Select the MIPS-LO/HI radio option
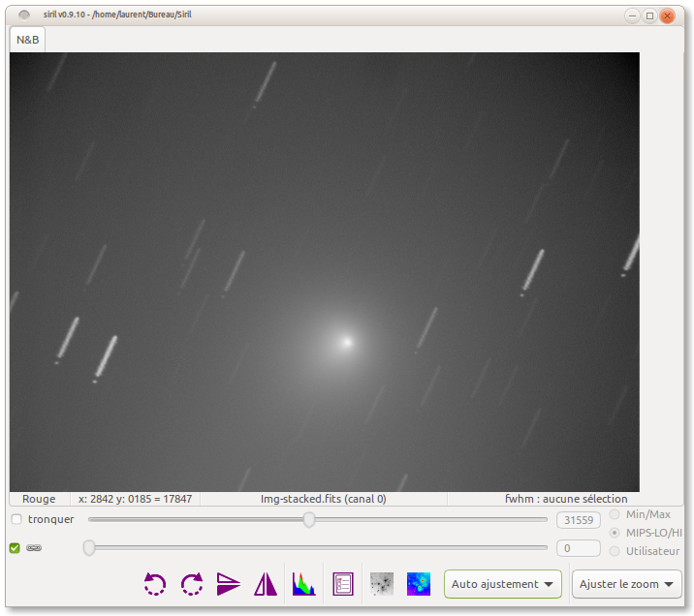 pos(615,533)
